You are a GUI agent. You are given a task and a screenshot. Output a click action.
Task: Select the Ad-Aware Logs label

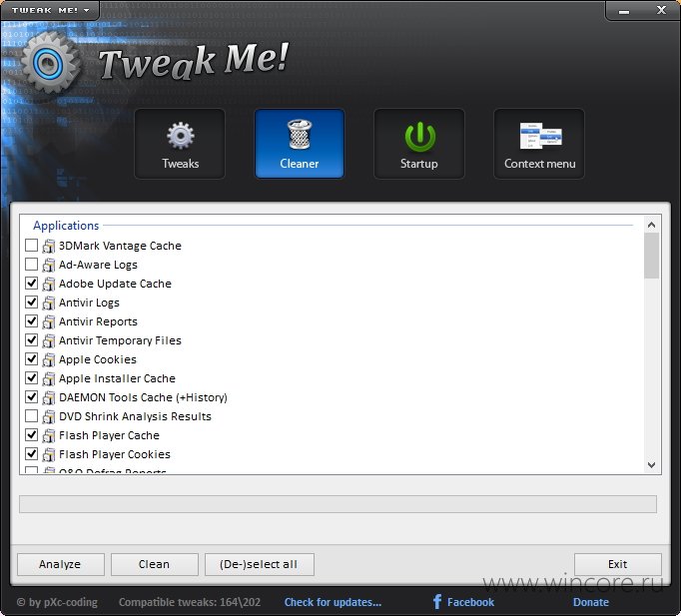coord(98,265)
